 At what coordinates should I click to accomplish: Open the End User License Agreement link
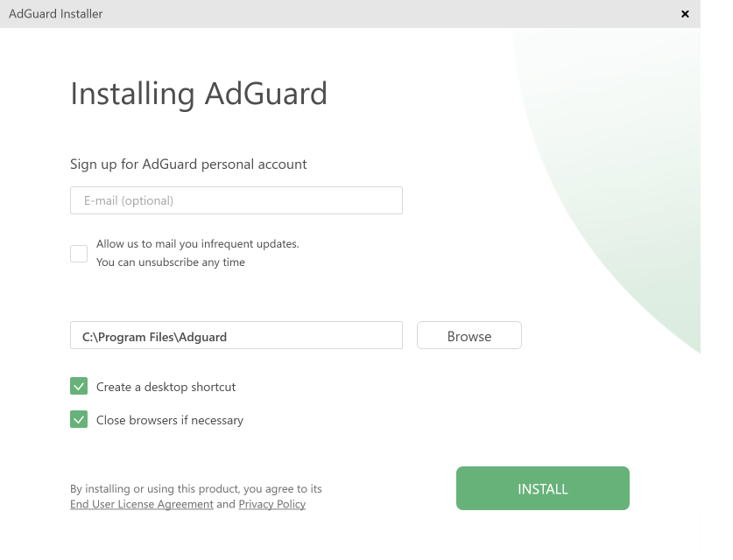coord(141,505)
